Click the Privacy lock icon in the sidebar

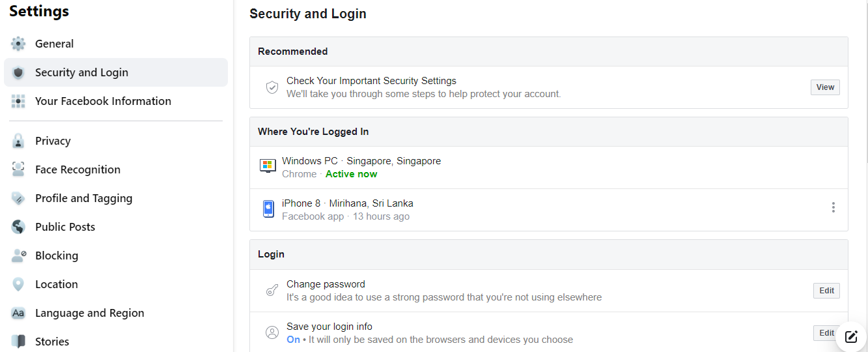coord(18,141)
